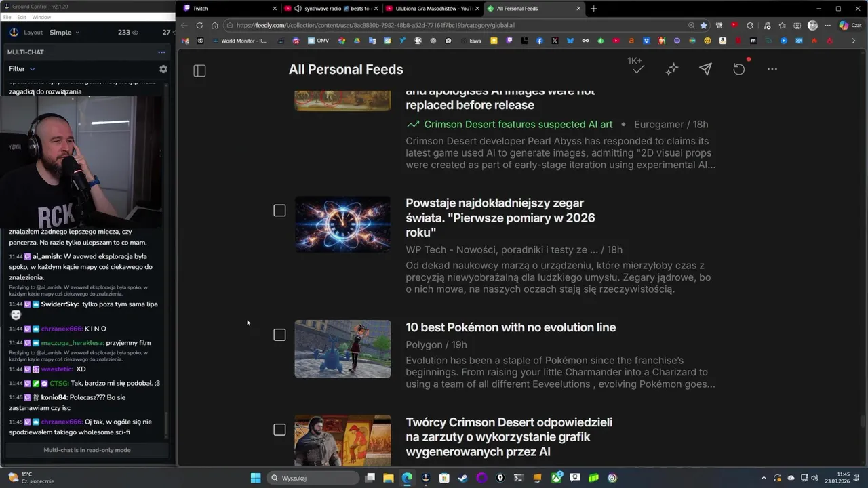Open Microsoft Store from taskbar
The image size is (868, 488).
point(444,478)
